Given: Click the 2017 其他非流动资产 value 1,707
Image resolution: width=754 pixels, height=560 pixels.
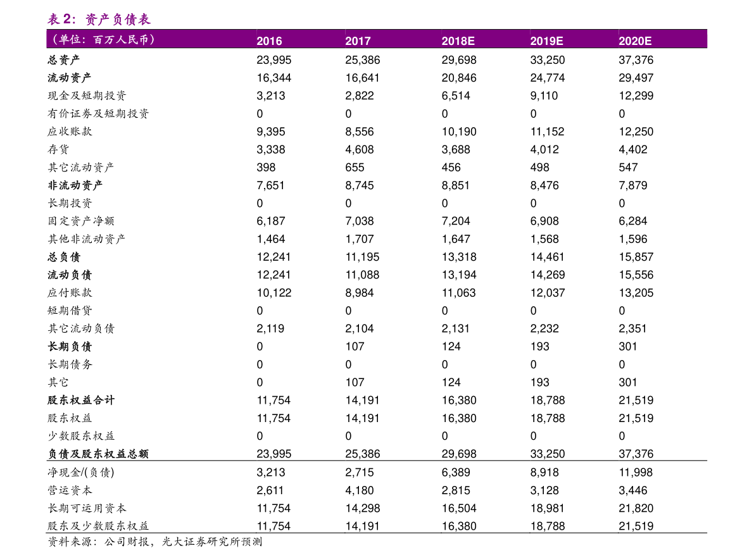Looking at the screenshot, I should point(359,239).
